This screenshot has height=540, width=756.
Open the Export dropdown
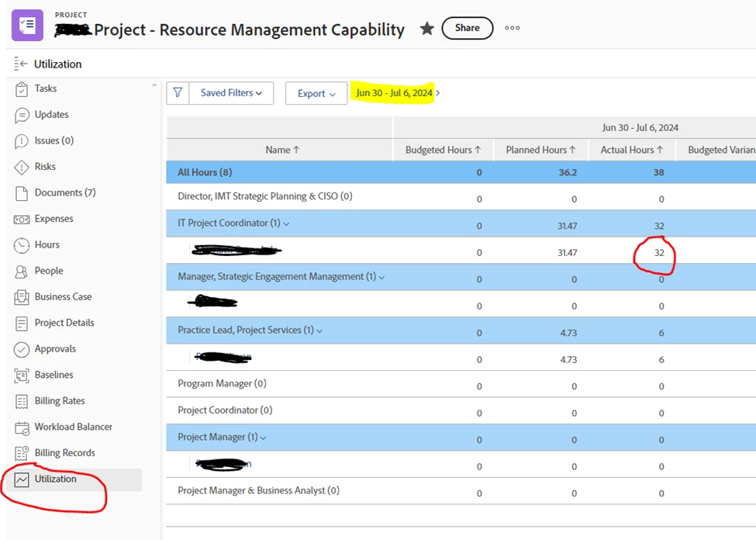(x=316, y=93)
